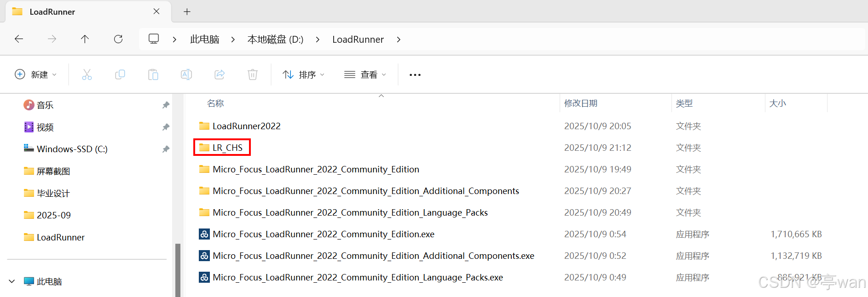Open the 排序 sort dropdown

(303, 74)
